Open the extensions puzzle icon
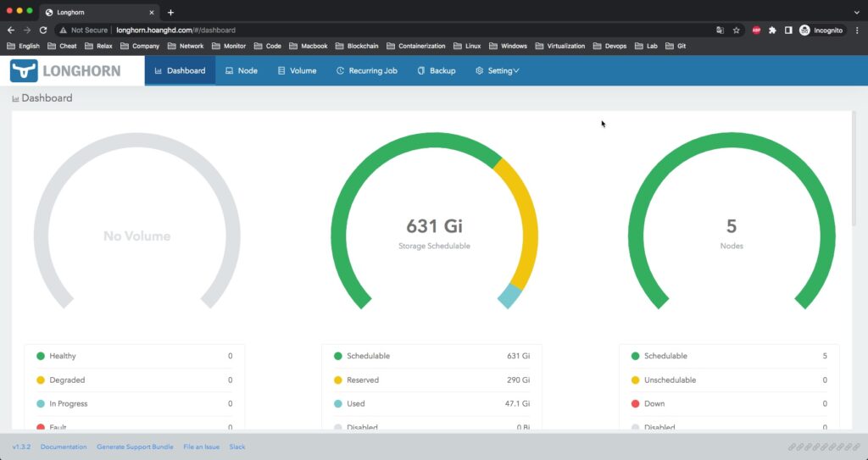Viewport: 868px width, 460px height. (x=772, y=30)
